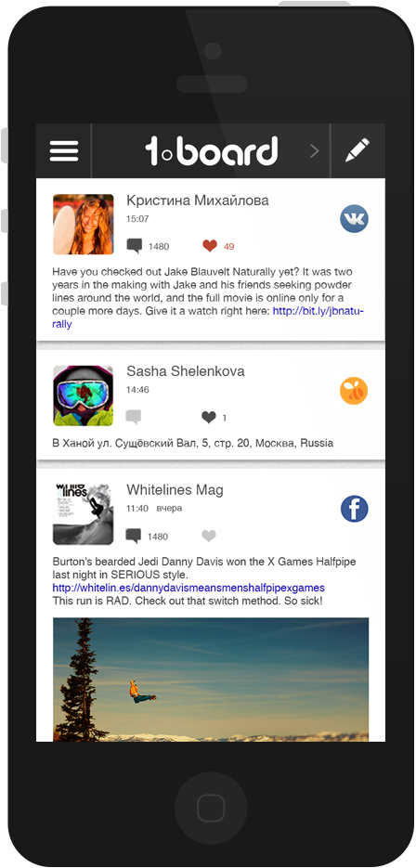
Task: Toggle like heart on Sasha Shelenkova's post
Action: [209, 418]
